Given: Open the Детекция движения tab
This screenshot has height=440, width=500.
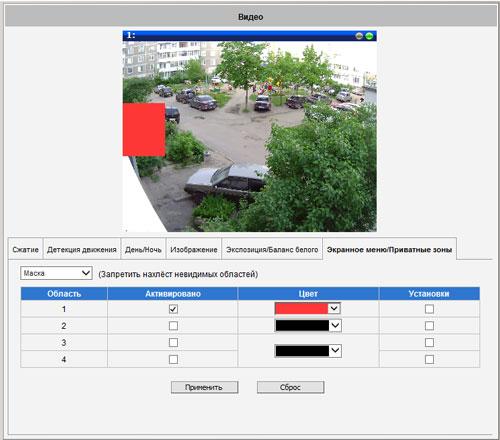Looking at the screenshot, I should point(82,249).
